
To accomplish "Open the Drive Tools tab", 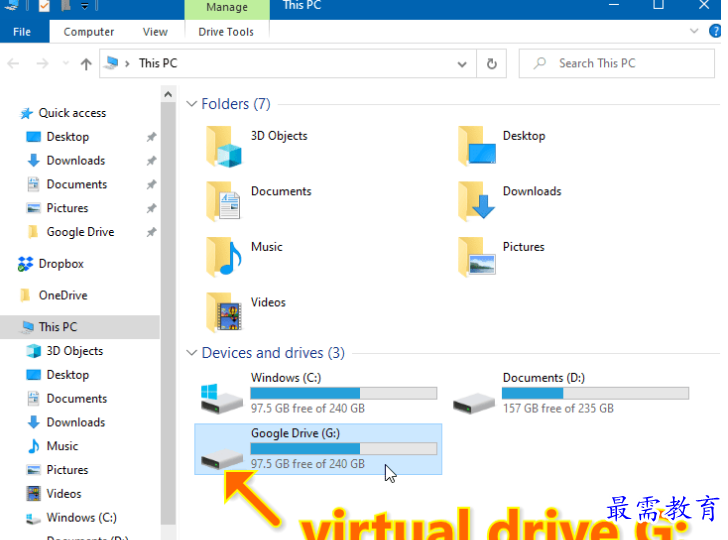I will (x=226, y=32).
